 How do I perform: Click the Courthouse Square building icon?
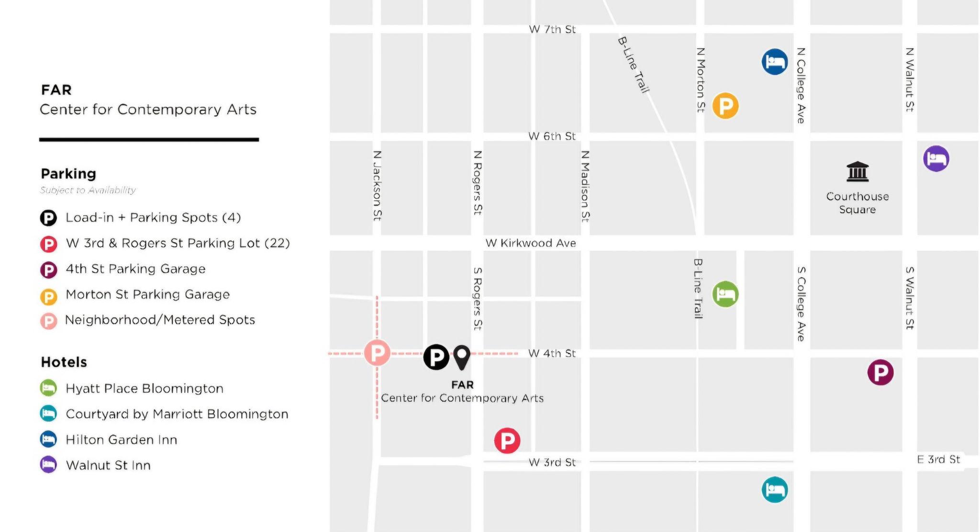coord(857,171)
